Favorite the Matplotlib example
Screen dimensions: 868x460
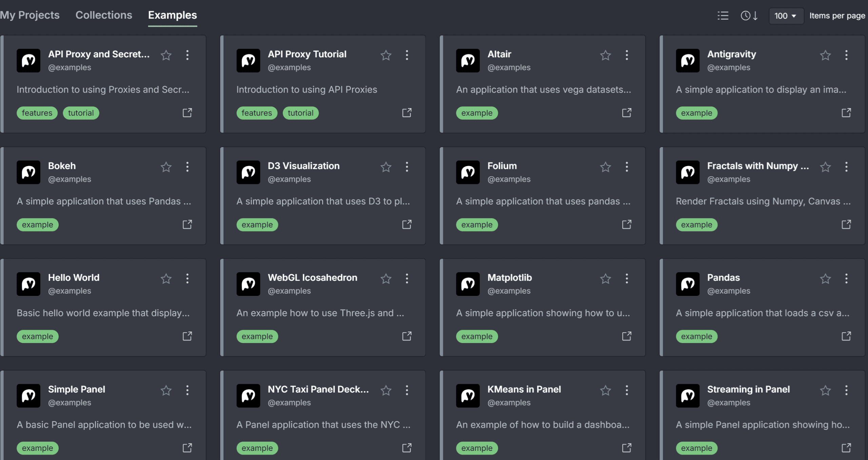pos(606,279)
